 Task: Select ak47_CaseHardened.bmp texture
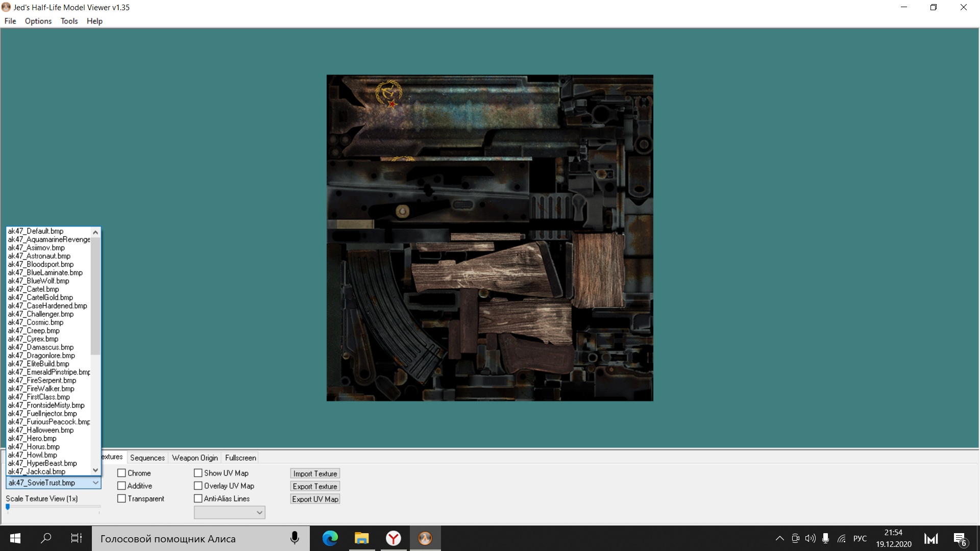[x=48, y=306]
